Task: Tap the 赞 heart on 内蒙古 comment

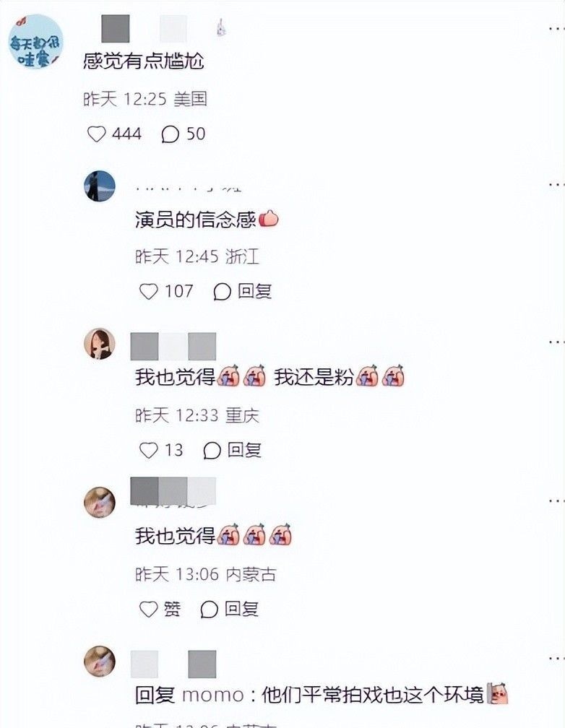Action: click(149, 609)
